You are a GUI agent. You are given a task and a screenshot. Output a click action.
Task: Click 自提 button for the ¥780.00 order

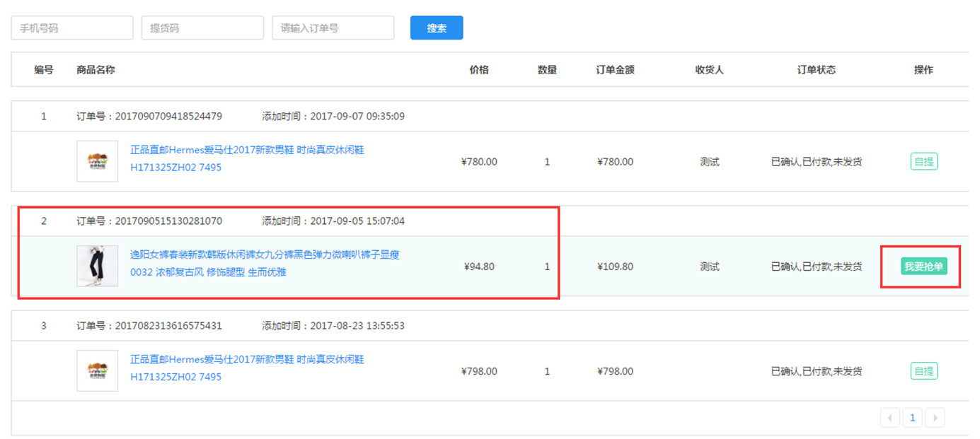click(x=923, y=162)
